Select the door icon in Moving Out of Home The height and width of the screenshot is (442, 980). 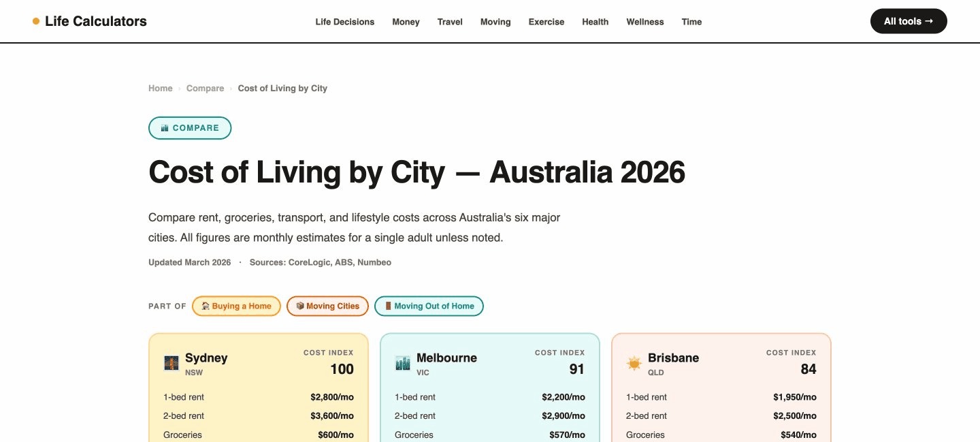[x=388, y=305]
